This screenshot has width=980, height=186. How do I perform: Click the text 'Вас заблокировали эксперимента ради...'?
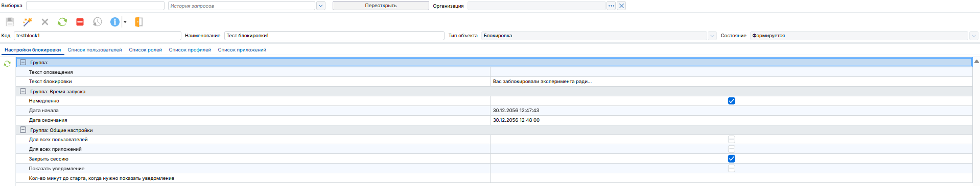click(542, 82)
